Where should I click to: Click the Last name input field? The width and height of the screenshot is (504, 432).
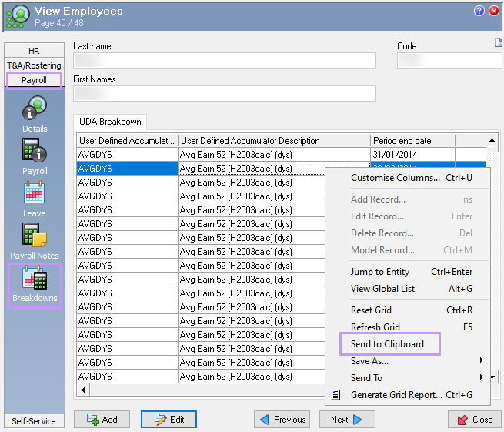pos(224,61)
